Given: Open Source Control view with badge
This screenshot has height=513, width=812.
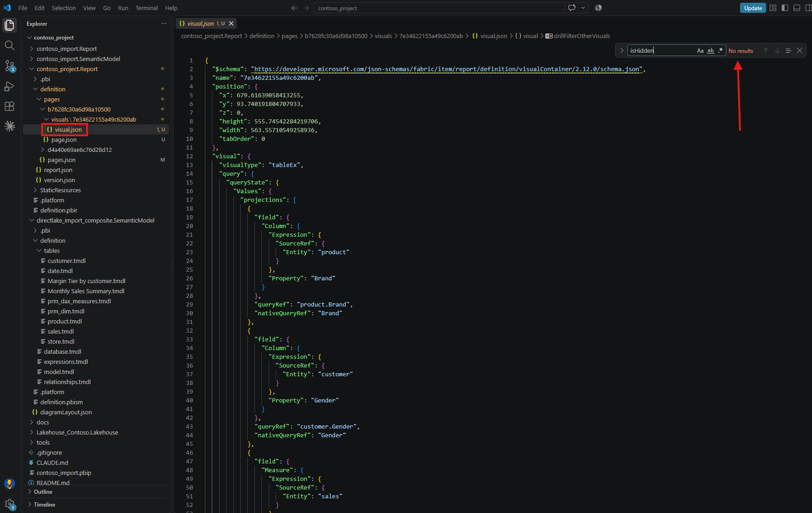Looking at the screenshot, I should pos(9,66).
